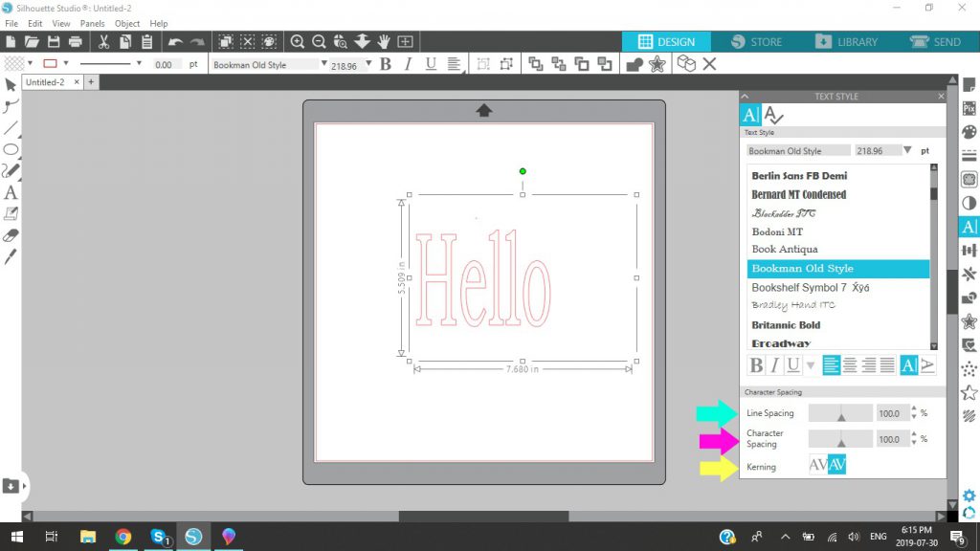Print the design
This screenshot has width=980, height=551.
coord(76,42)
